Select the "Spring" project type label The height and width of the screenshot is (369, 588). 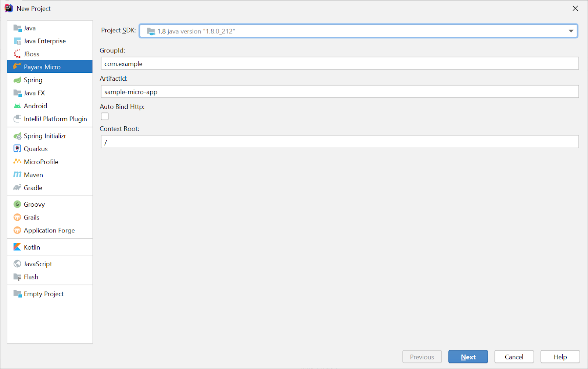tap(33, 80)
